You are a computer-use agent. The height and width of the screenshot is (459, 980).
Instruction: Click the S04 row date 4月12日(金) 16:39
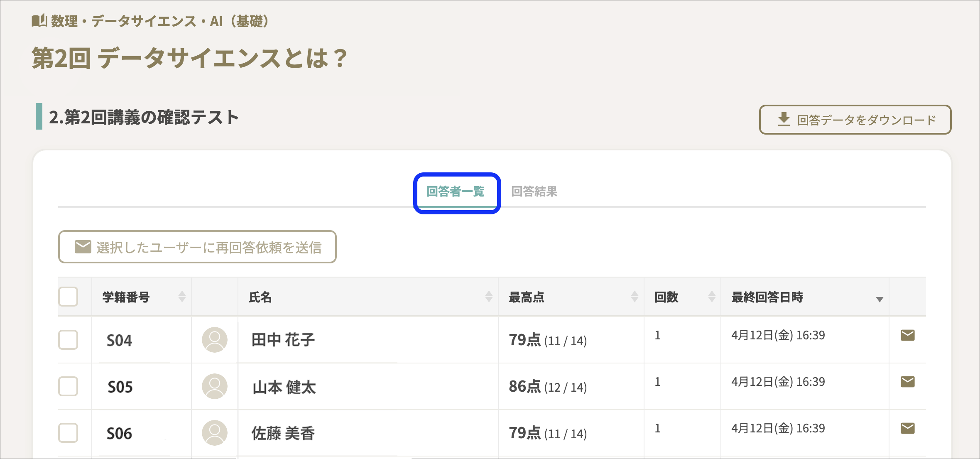point(778,335)
